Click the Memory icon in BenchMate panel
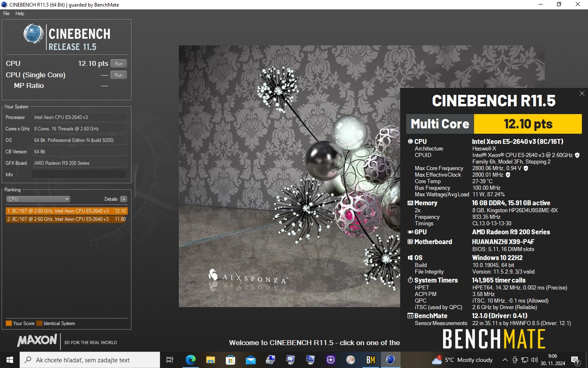This screenshot has width=588, height=368. [410, 203]
